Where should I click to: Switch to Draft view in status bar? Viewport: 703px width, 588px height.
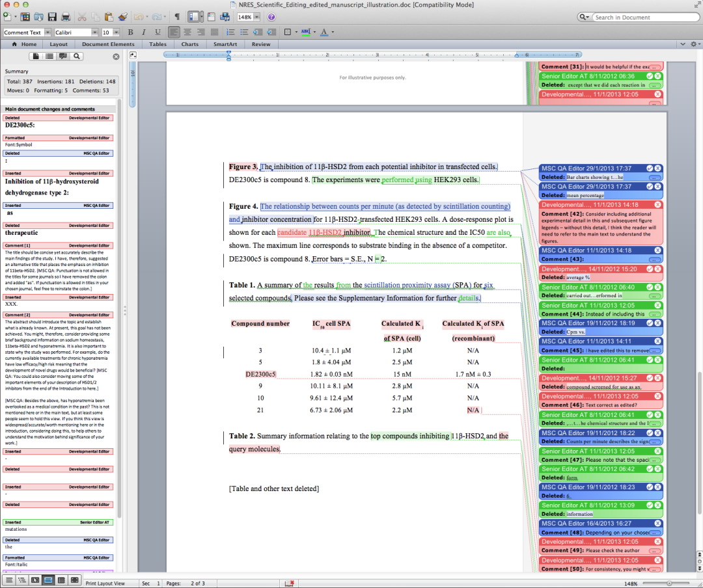click(9, 580)
